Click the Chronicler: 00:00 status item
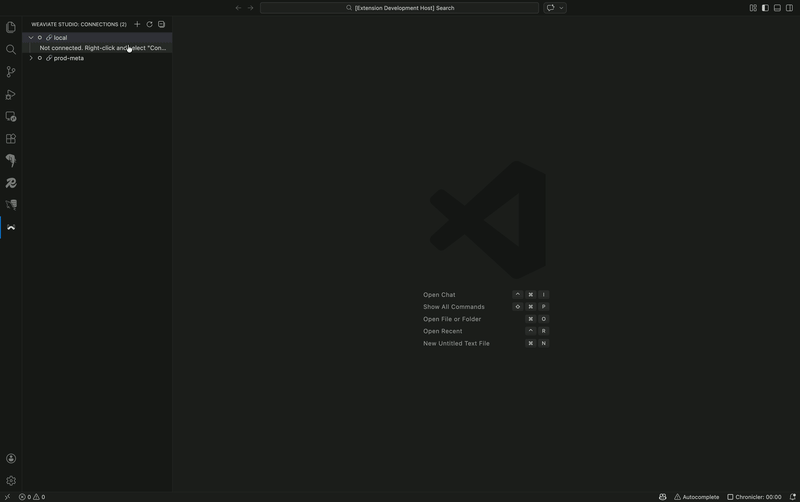Image resolution: width=800 pixels, height=502 pixels. point(754,497)
